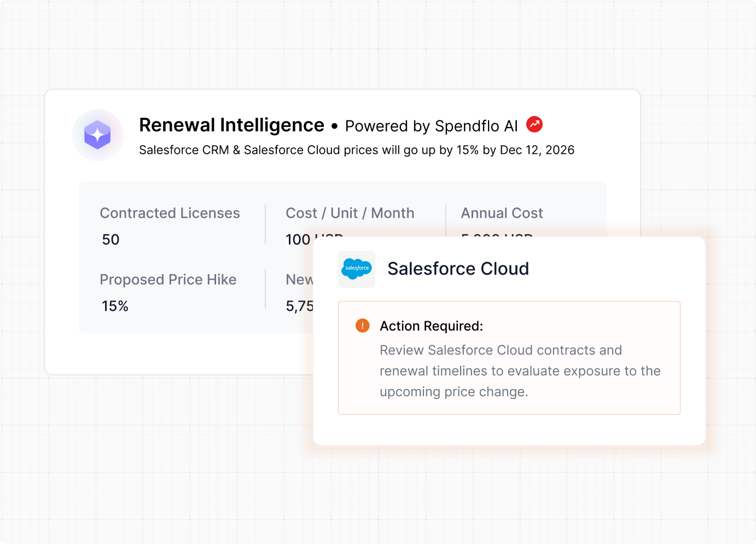756x544 pixels.
Task: Select the Renewal Intelligence heading
Action: point(231,125)
